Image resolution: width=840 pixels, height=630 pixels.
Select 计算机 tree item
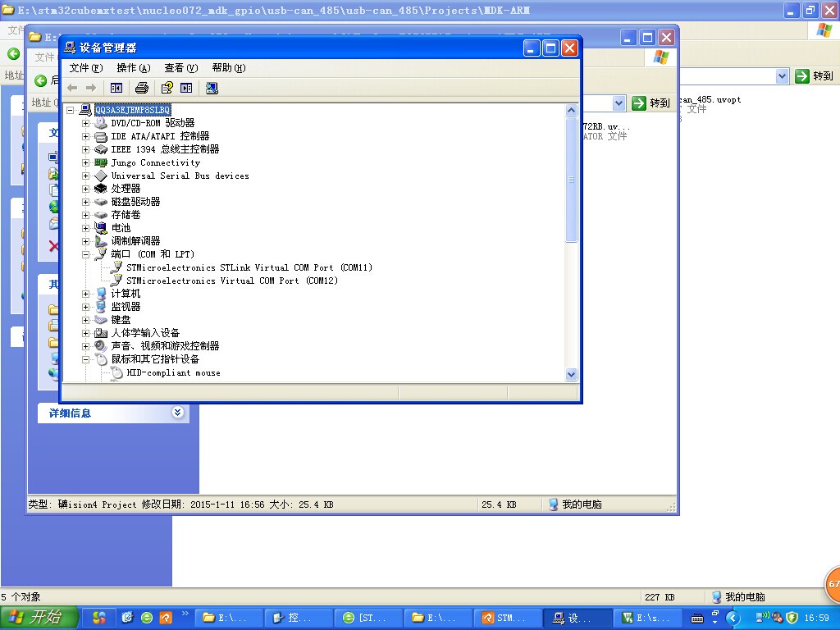[x=126, y=294]
